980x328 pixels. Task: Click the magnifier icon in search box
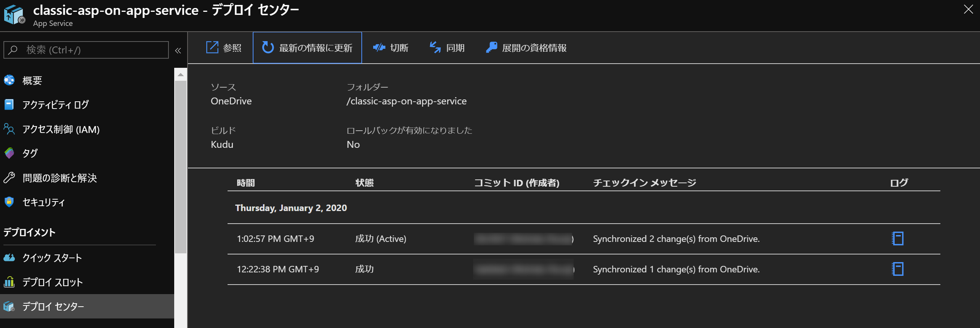(x=13, y=50)
